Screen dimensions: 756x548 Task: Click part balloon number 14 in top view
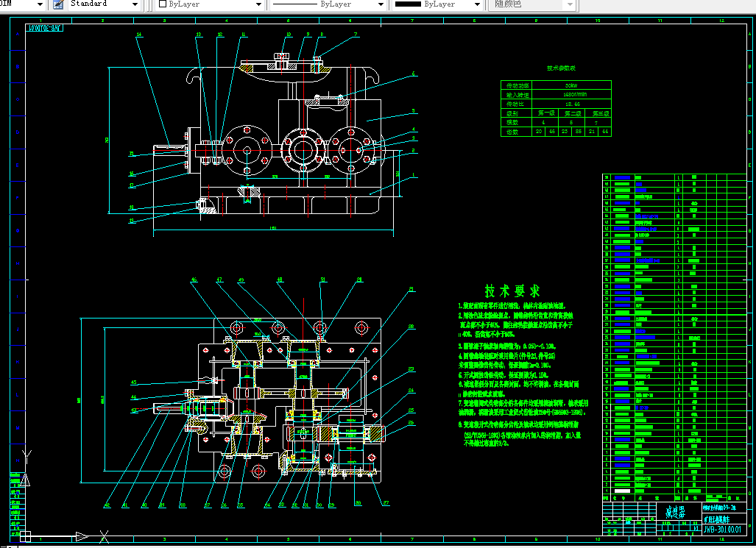[139, 35]
